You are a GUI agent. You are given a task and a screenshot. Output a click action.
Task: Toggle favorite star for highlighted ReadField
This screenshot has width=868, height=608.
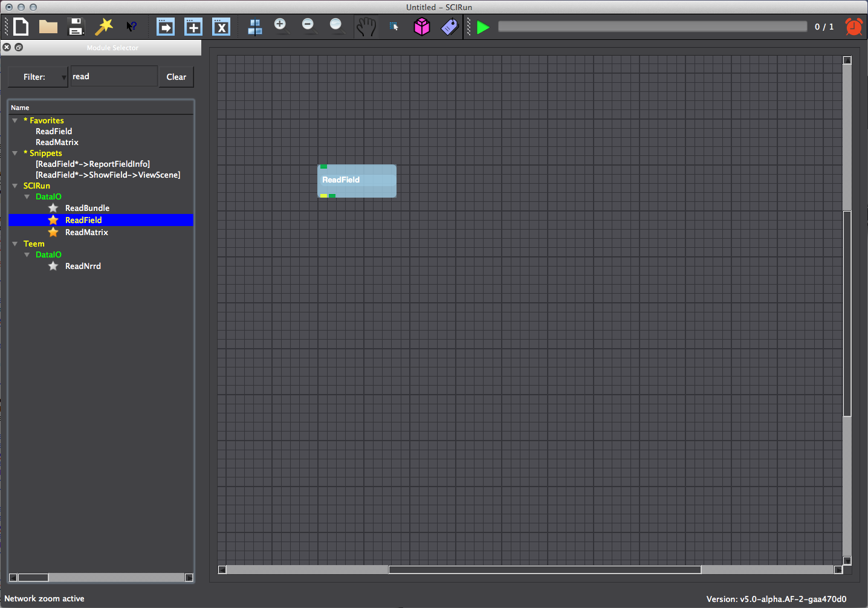pos(53,220)
